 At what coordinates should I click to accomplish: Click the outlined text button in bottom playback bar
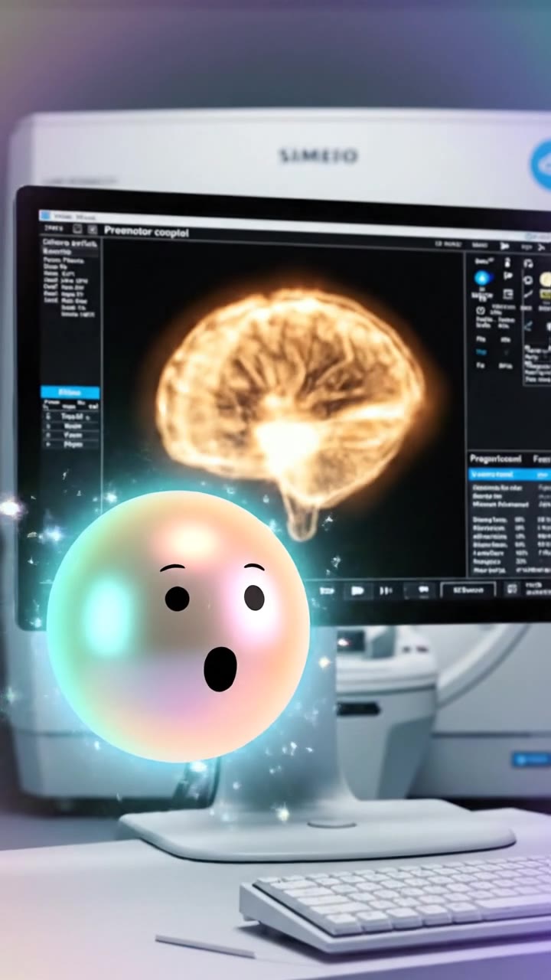468,590
